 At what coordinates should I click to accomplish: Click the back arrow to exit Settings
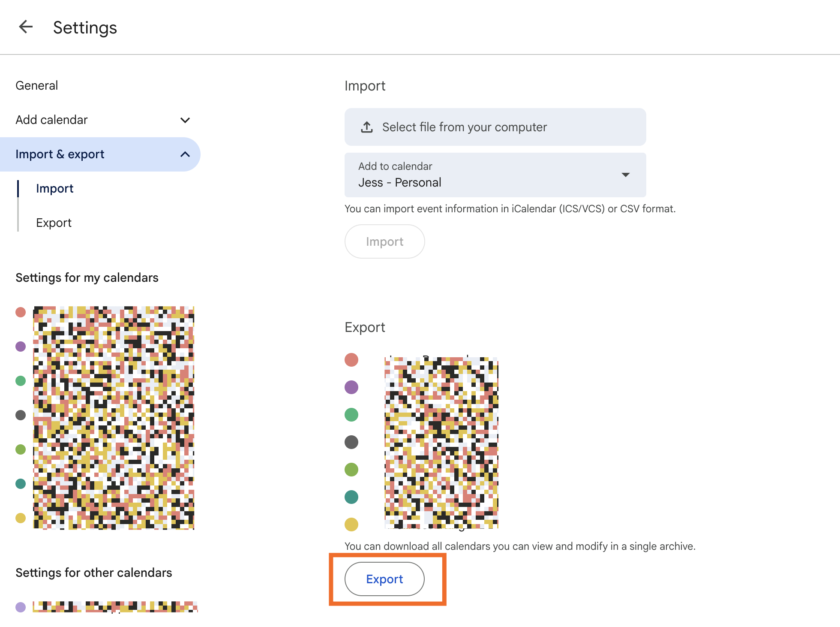(x=26, y=27)
